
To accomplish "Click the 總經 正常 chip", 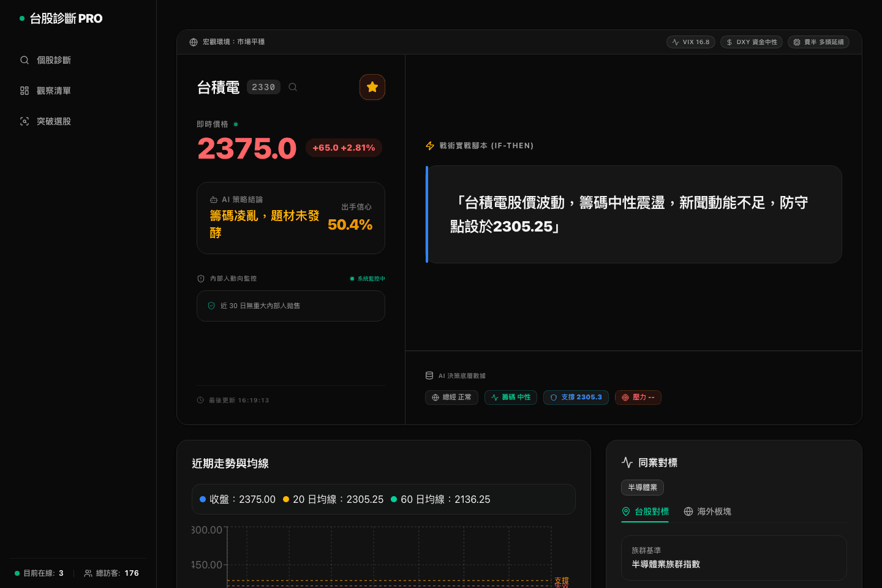I will tap(451, 398).
